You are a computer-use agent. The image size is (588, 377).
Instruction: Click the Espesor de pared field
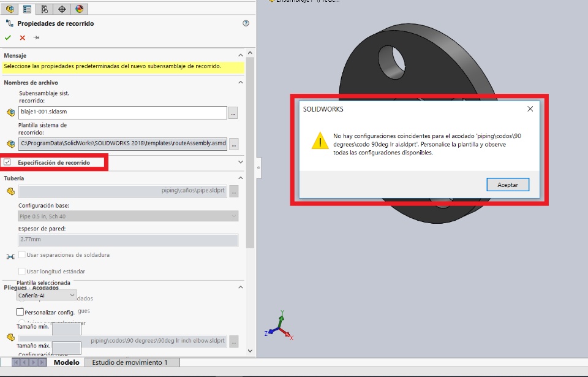click(128, 240)
